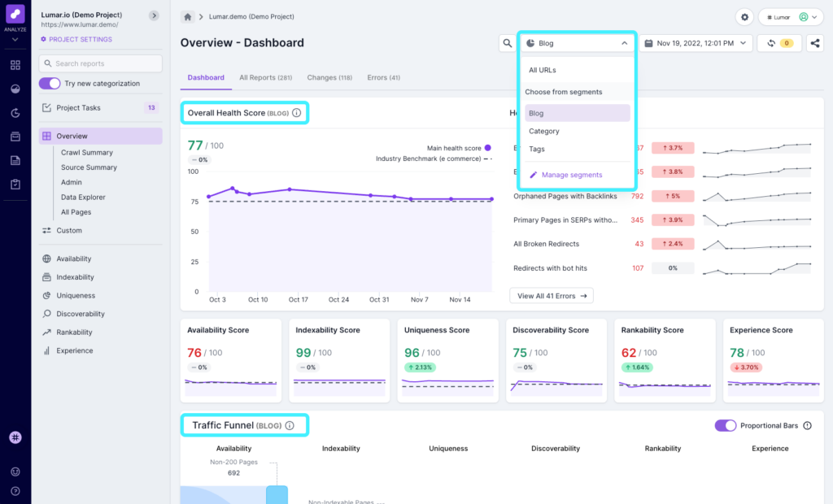Click info icon beside Proportional Bars

tap(808, 425)
